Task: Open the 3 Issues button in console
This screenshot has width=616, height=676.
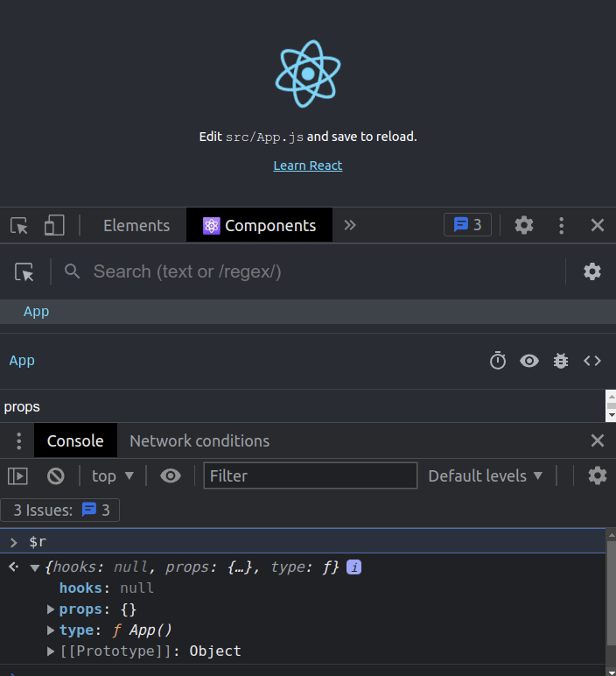Action: (60, 510)
